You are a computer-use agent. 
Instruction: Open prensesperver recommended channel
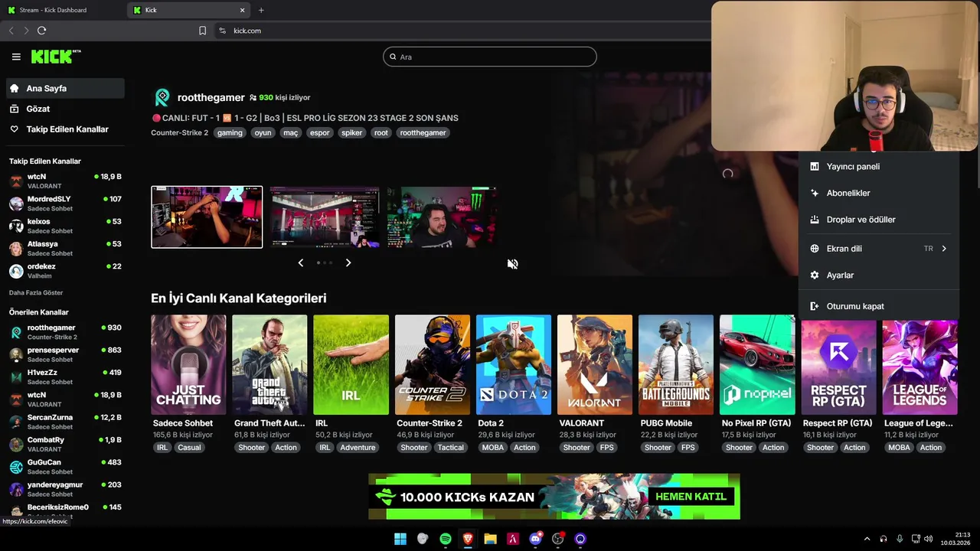[x=65, y=354]
